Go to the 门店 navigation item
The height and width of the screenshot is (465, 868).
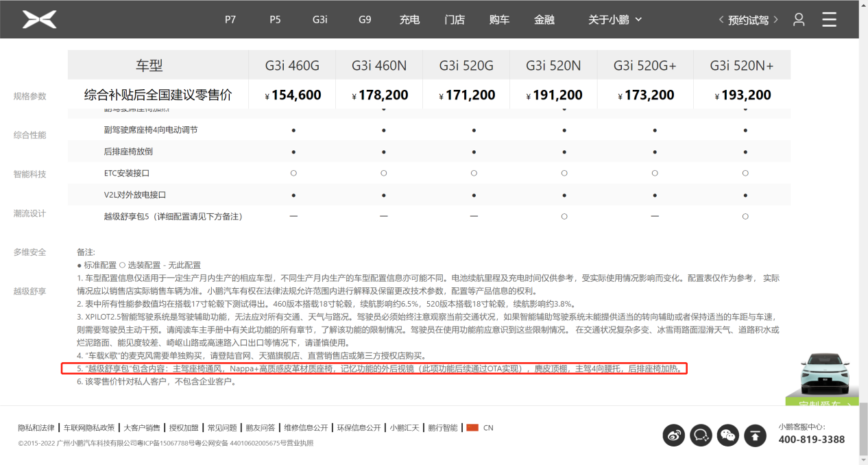455,19
